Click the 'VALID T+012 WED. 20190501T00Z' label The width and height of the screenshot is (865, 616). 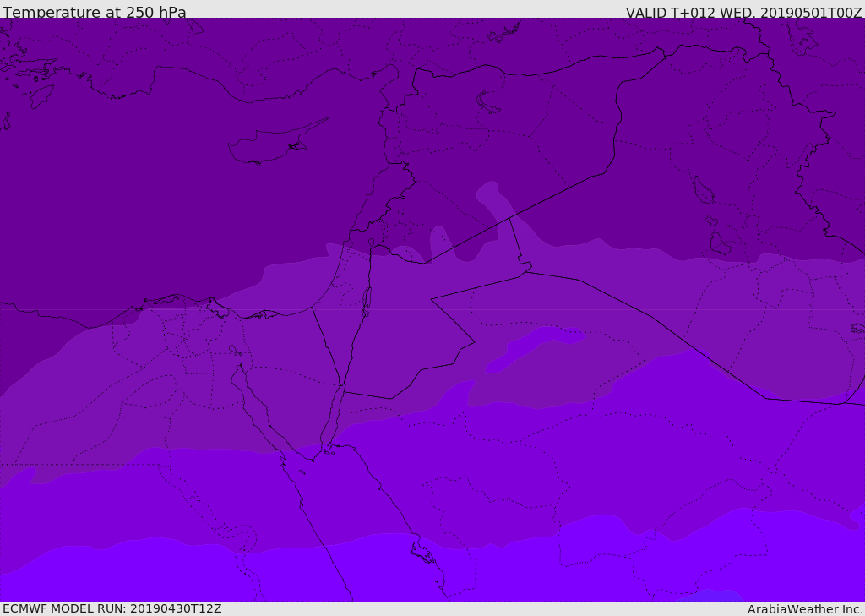743,13
